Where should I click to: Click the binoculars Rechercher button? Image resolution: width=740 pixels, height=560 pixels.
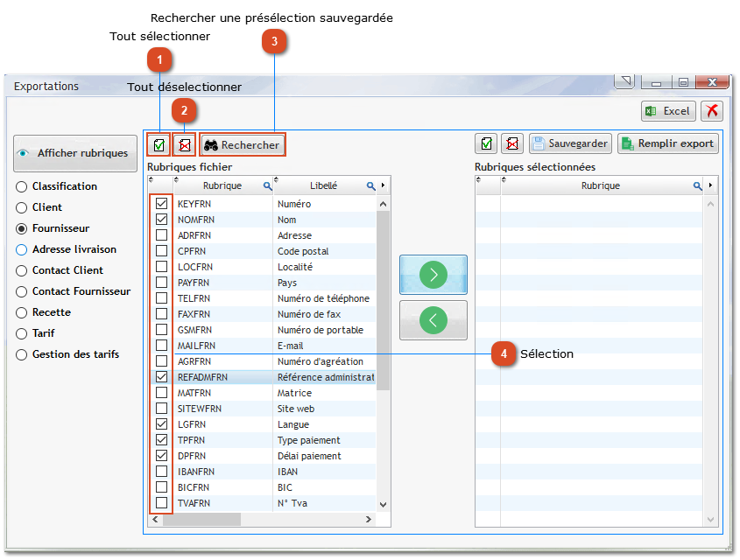[x=243, y=145]
